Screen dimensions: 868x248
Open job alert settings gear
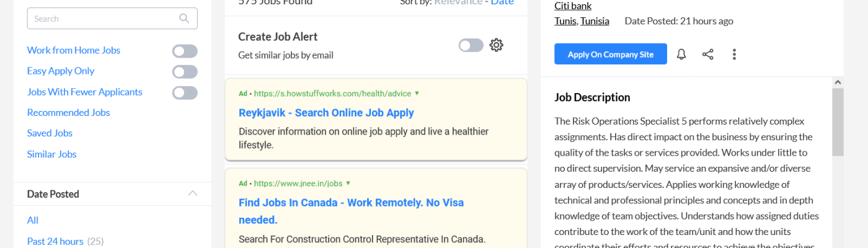[496, 45]
